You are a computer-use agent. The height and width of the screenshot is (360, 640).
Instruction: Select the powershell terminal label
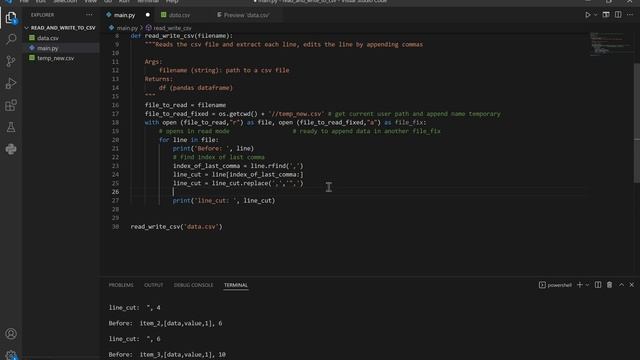(556, 285)
